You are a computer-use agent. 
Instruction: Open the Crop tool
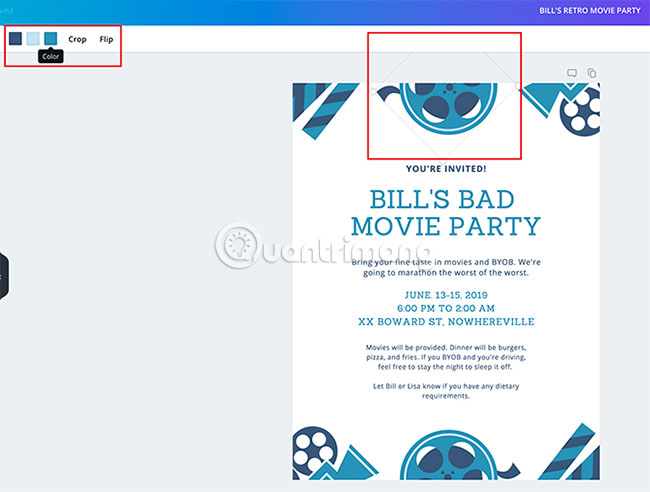pyautogui.click(x=78, y=39)
